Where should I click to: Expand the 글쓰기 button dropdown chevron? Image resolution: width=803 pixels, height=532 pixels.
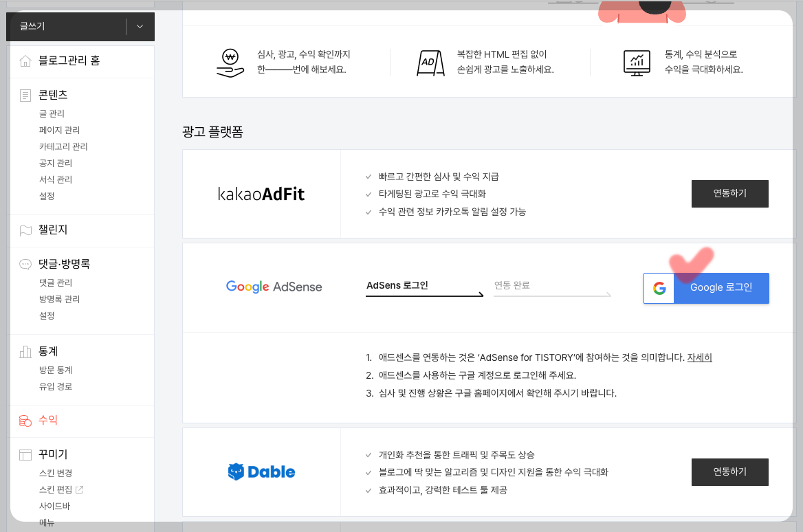[x=139, y=26]
